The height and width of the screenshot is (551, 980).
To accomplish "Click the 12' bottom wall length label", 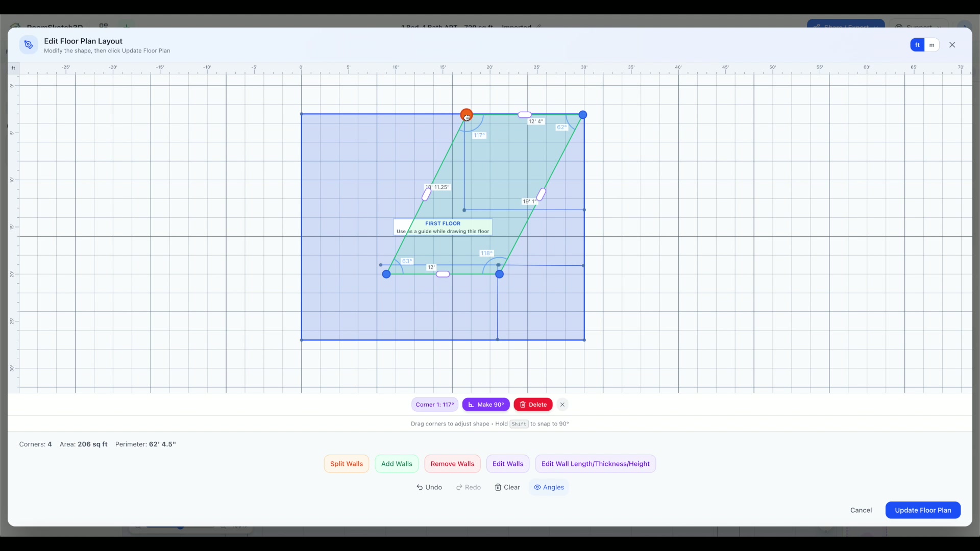I will (x=431, y=267).
